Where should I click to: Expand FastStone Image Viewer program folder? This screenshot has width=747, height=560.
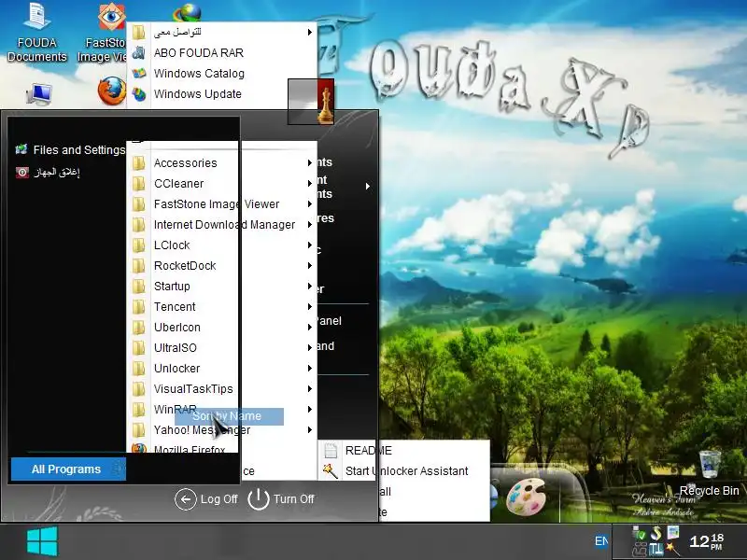pyautogui.click(x=222, y=203)
